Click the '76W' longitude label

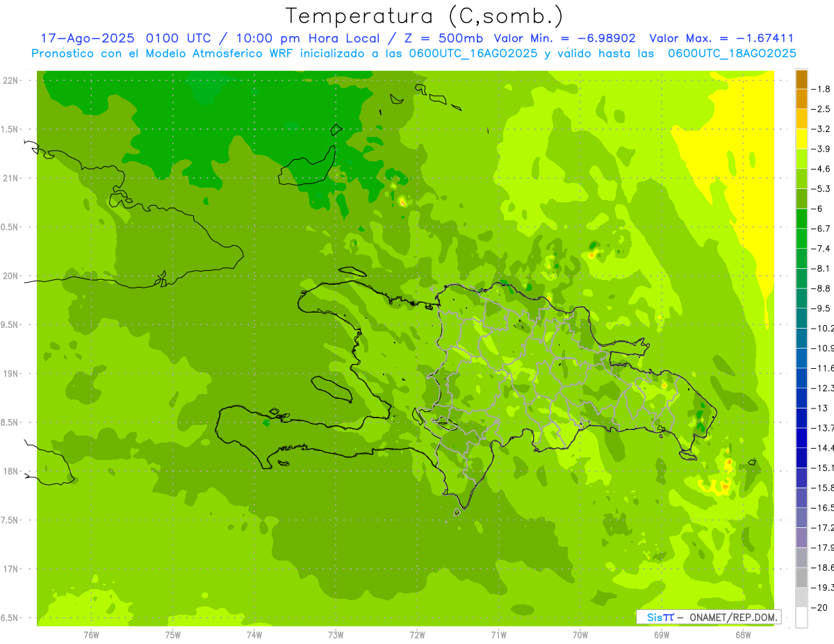pyautogui.click(x=91, y=634)
